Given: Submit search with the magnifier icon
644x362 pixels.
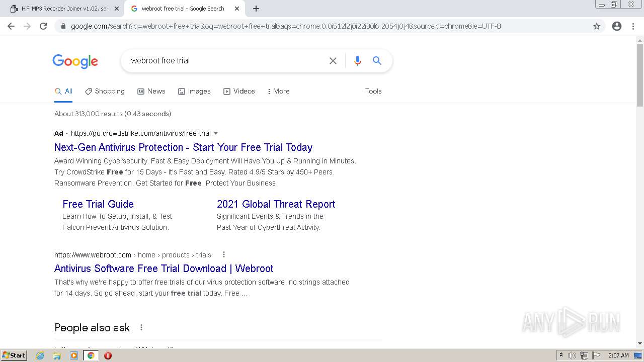Looking at the screenshot, I should tap(377, 61).
